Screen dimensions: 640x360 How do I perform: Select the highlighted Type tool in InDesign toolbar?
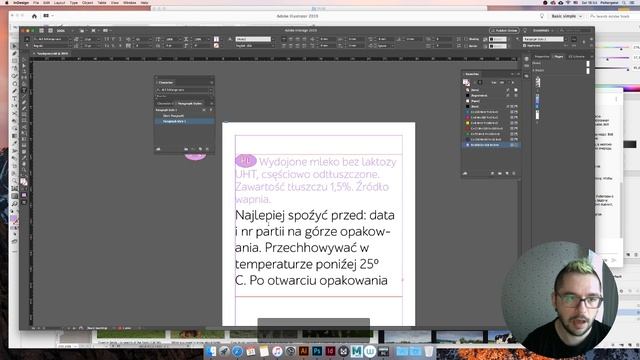click(x=24, y=90)
